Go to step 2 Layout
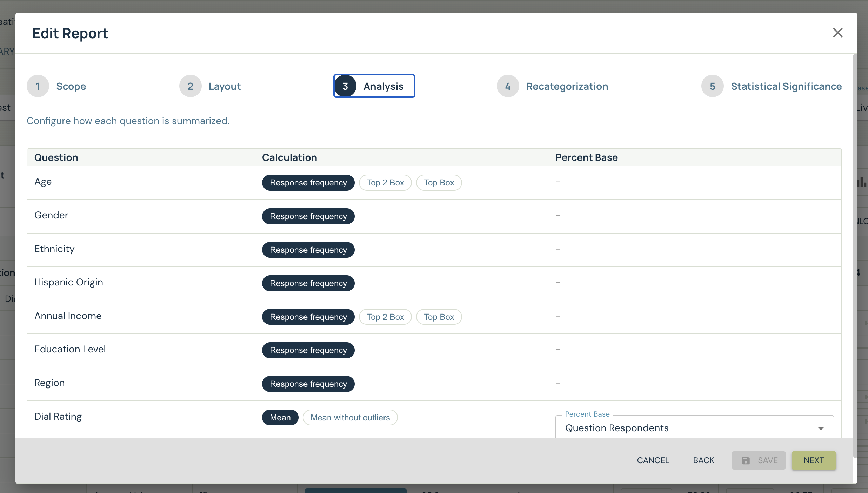The image size is (868, 493). (x=210, y=86)
